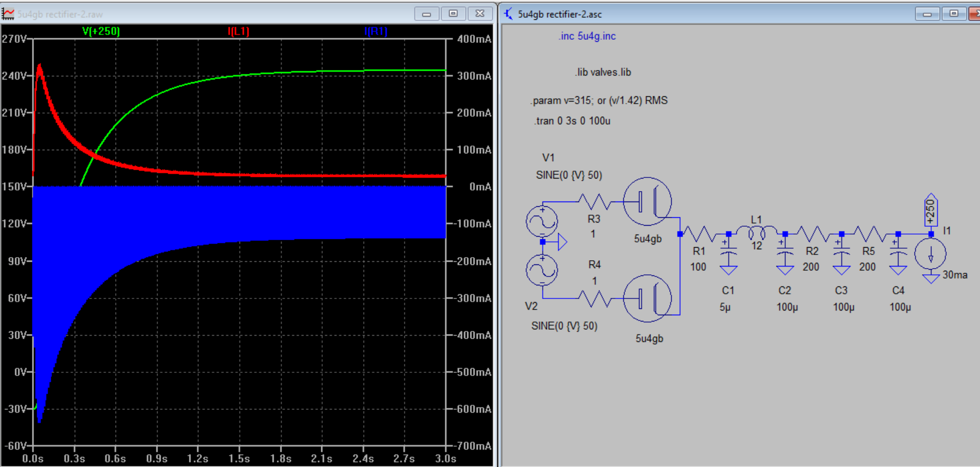Click the schematic window system menu icon
980x467 pixels.
pos(508,14)
